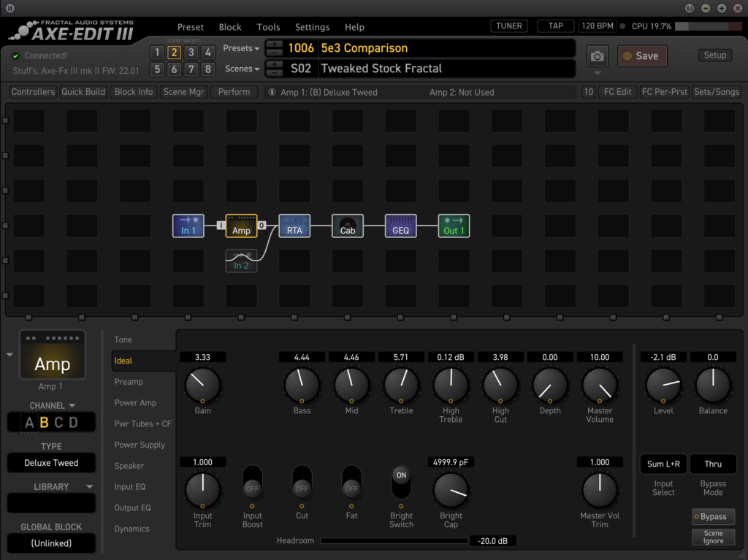
Task: Switch to channel A
Action: [29, 423]
